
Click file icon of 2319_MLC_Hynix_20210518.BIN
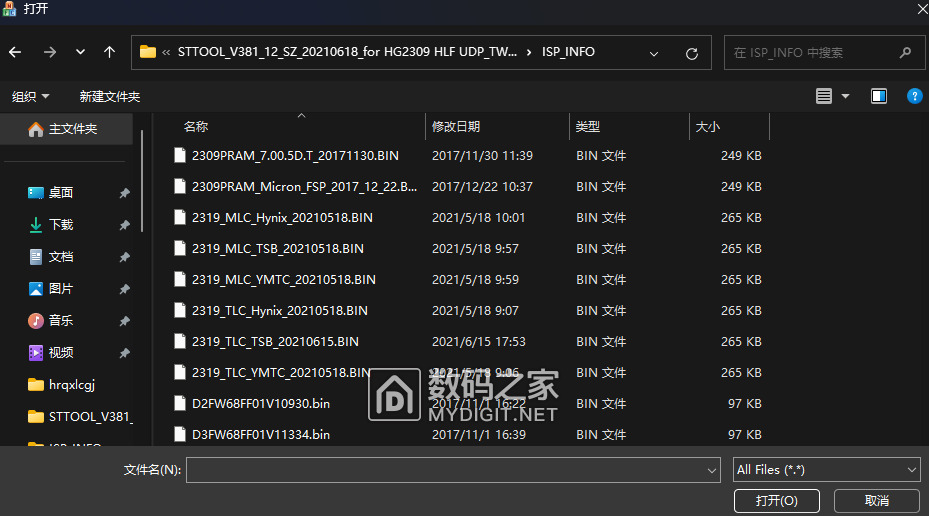pos(180,217)
